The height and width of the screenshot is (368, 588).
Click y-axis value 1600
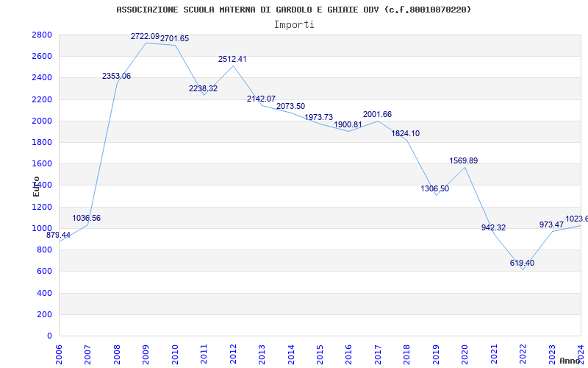tap(42, 163)
